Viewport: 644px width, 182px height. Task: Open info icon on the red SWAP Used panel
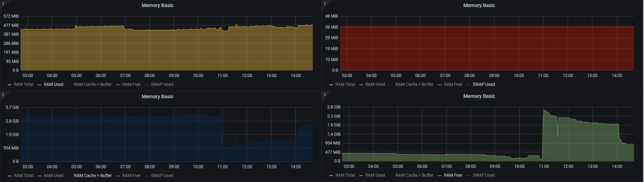(x=326, y=4)
